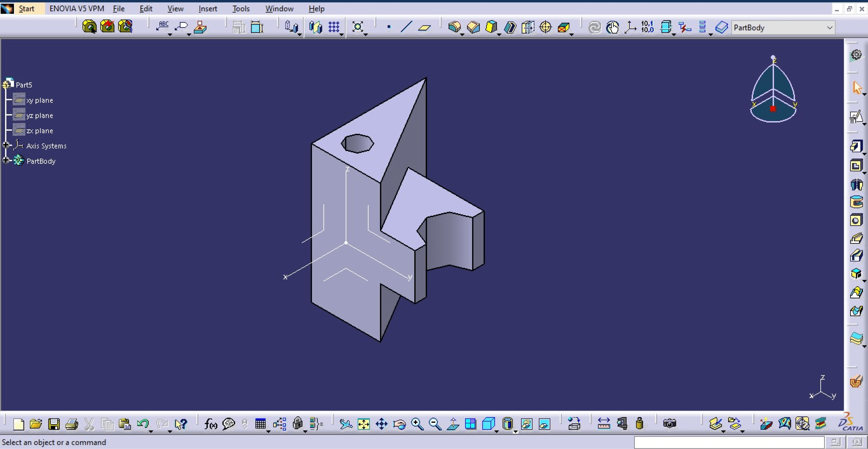
Task: Select the Zoom In magnifier
Action: [417, 424]
